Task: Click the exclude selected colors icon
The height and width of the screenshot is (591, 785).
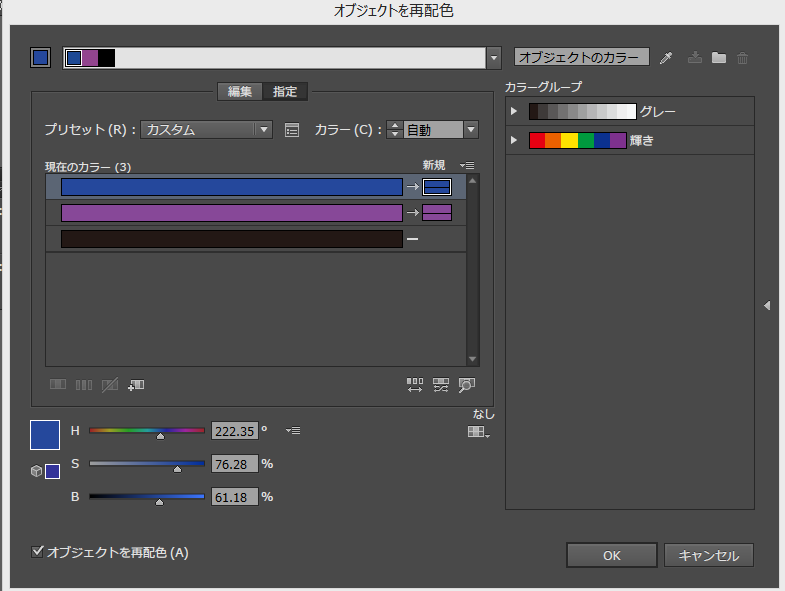Action: (110, 385)
